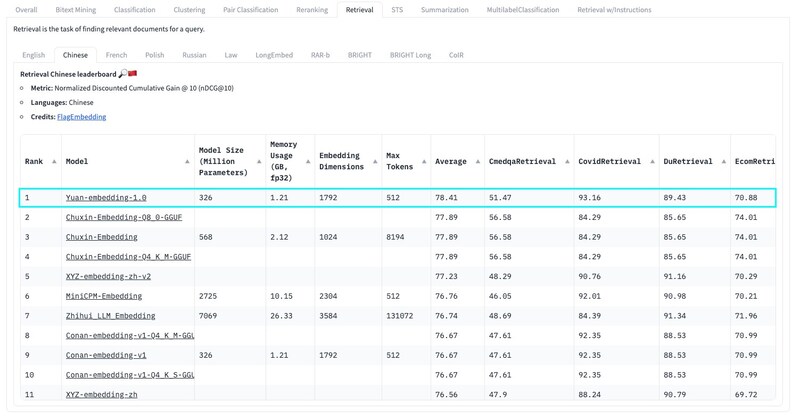This screenshot has width=800, height=419.
Task: Sort by Embedding Dimensions header arrow
Action: click(x=375, y=161)
